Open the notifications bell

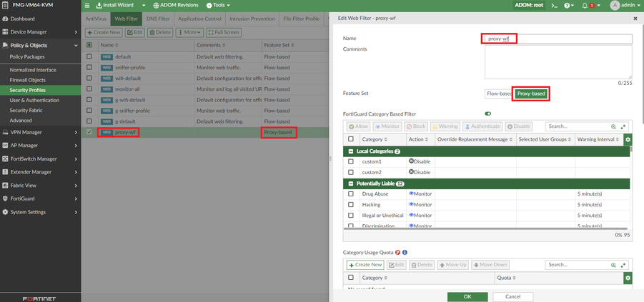tap(585, 5)
